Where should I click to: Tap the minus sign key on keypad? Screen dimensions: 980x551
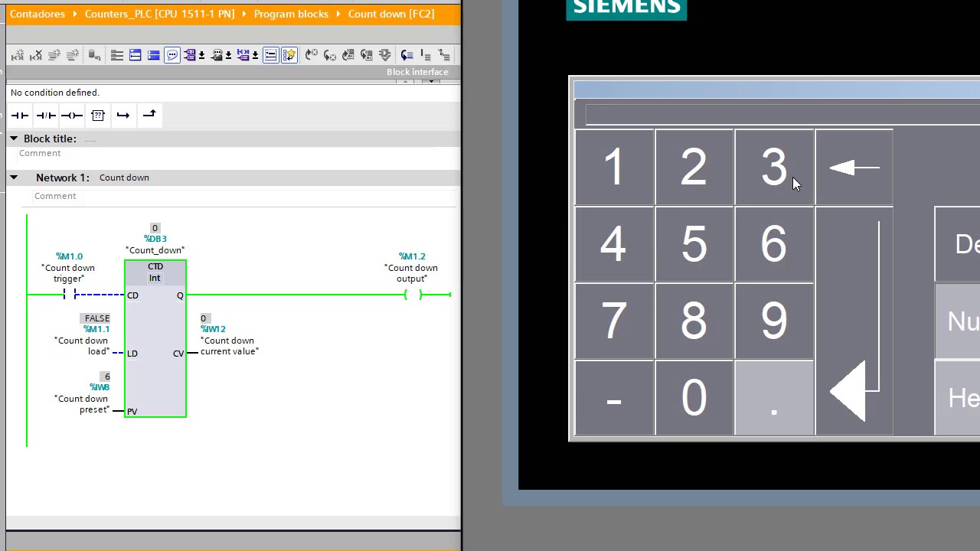point(614,398)
